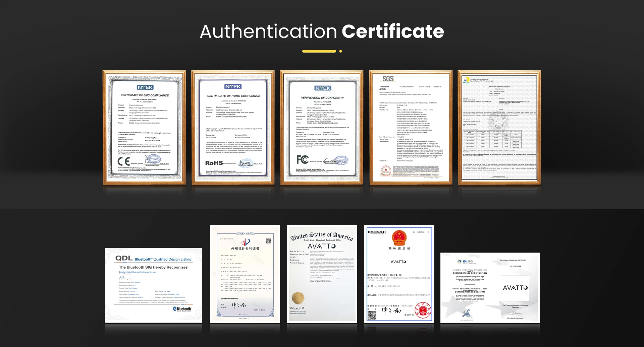The image size is (644, 347).
Task: Click the Authentication Certificate heading
Action: 322,31
